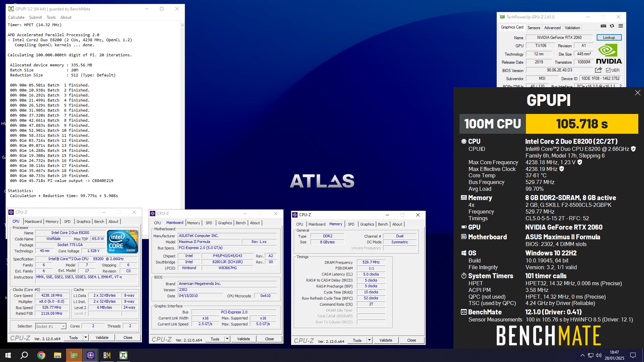Open the Tools dropdown arrow in the Mainboard window
The height and width of the screenshot is (362, 644).
click(227, 339)
